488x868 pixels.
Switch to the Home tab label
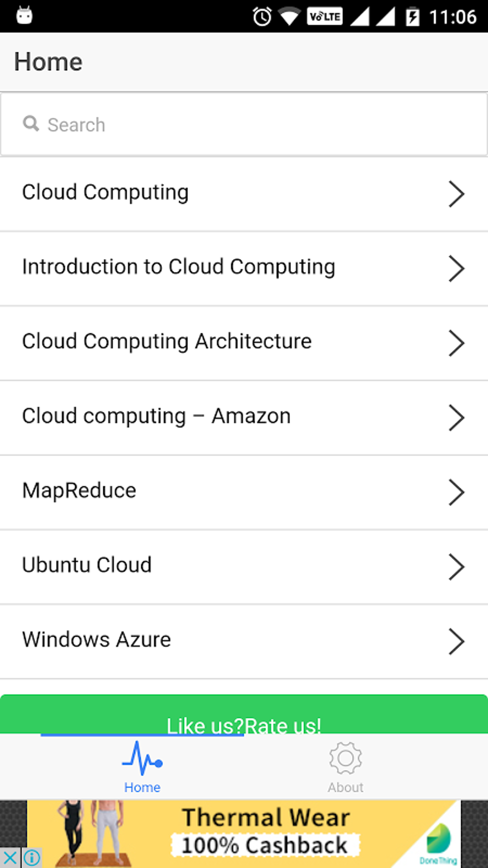click(142, 788)
